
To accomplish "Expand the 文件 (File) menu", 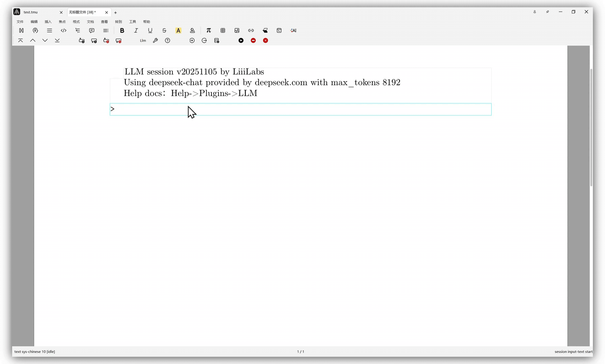I will click(x=20, y=22).
